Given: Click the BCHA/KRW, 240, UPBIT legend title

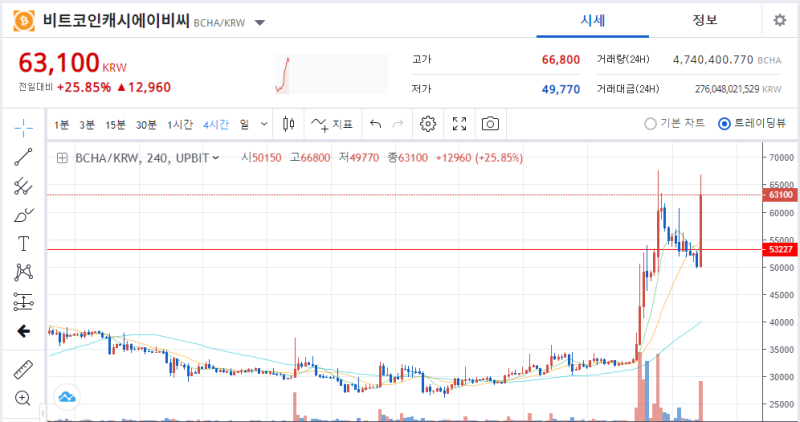Looking at the screenshot, I should [x=142, y=158].
